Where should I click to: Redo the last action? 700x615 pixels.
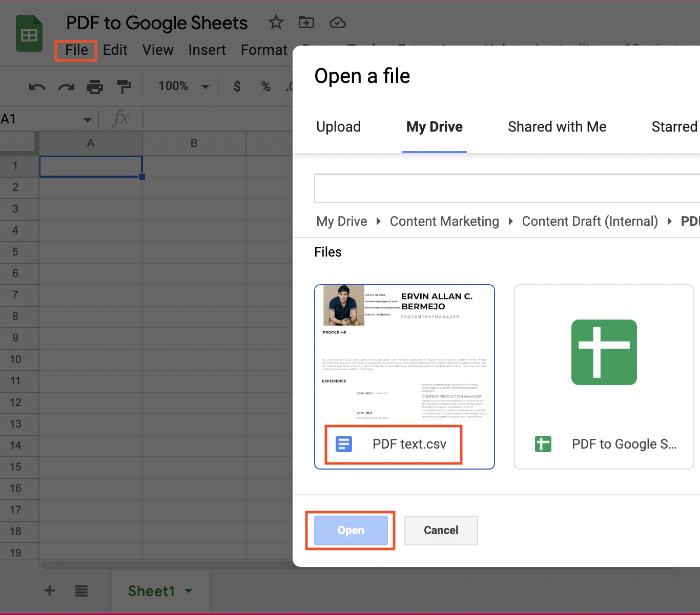tap(66, 86)
